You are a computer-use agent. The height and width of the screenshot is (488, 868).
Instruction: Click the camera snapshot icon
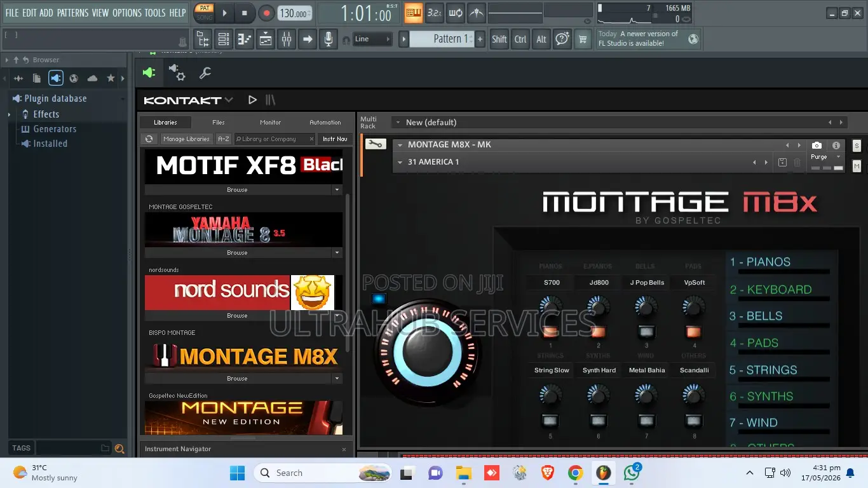[x=817, y=146]
